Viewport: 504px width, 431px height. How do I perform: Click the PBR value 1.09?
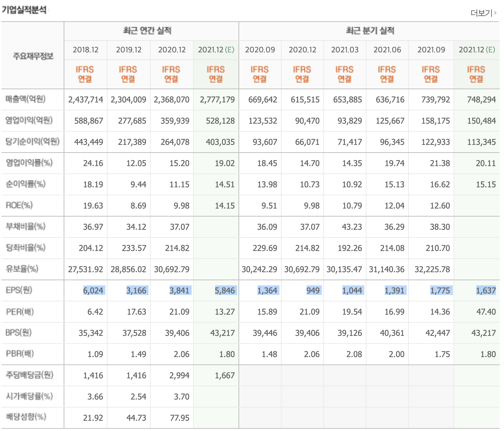coord(95,354)
